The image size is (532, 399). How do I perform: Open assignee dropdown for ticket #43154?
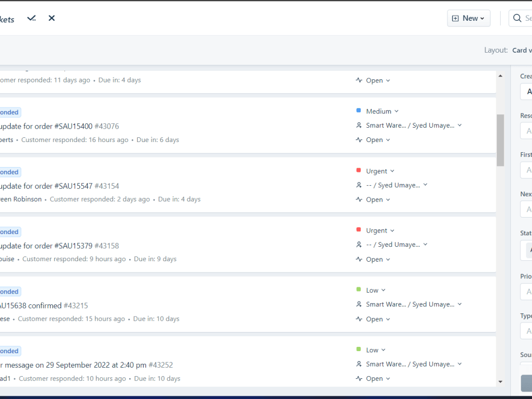pos(397,185)
